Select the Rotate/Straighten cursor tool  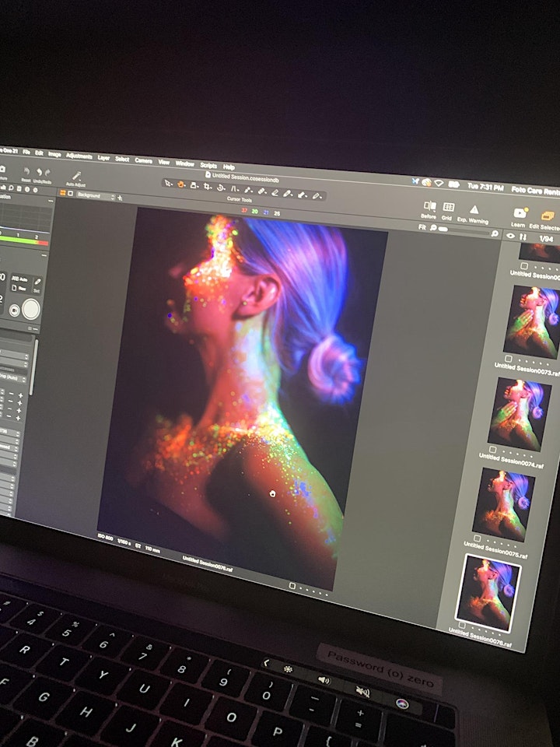[x=220, y=188]
